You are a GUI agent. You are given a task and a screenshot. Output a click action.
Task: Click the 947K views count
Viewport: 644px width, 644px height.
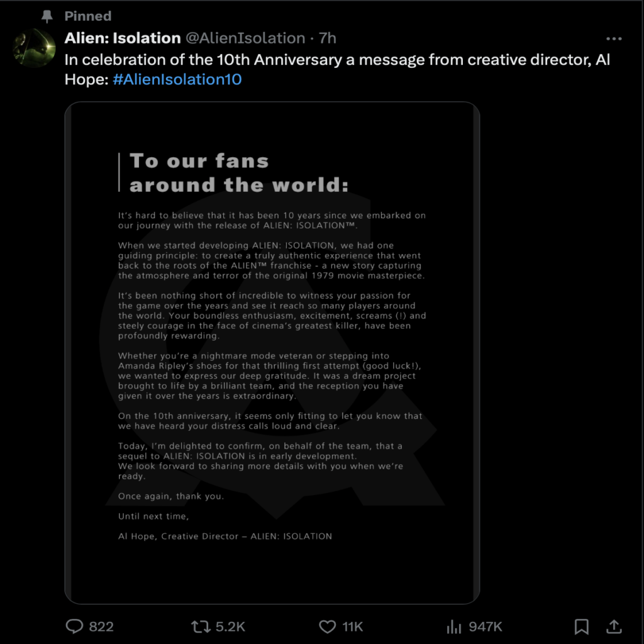click(486, 626)
